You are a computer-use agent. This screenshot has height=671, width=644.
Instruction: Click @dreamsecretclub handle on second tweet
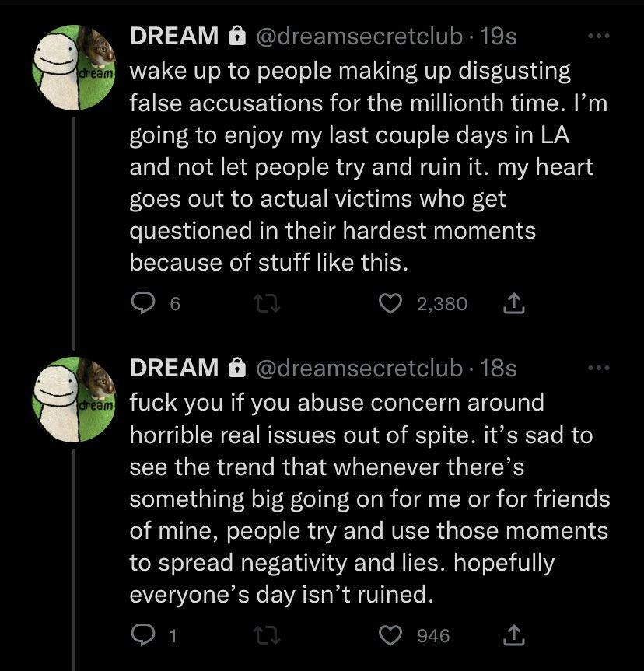click(x=359, y=368)
